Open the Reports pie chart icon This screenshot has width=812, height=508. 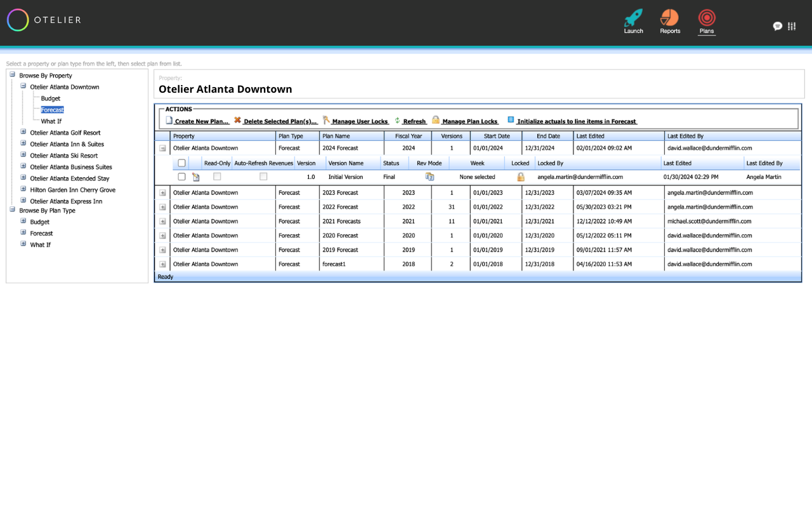tap(669, 18)
